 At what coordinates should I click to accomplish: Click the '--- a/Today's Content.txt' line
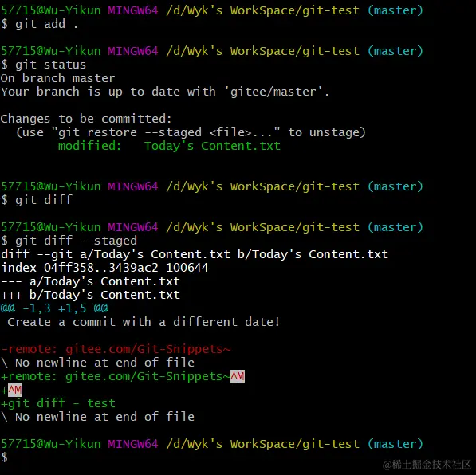(90, 281)
